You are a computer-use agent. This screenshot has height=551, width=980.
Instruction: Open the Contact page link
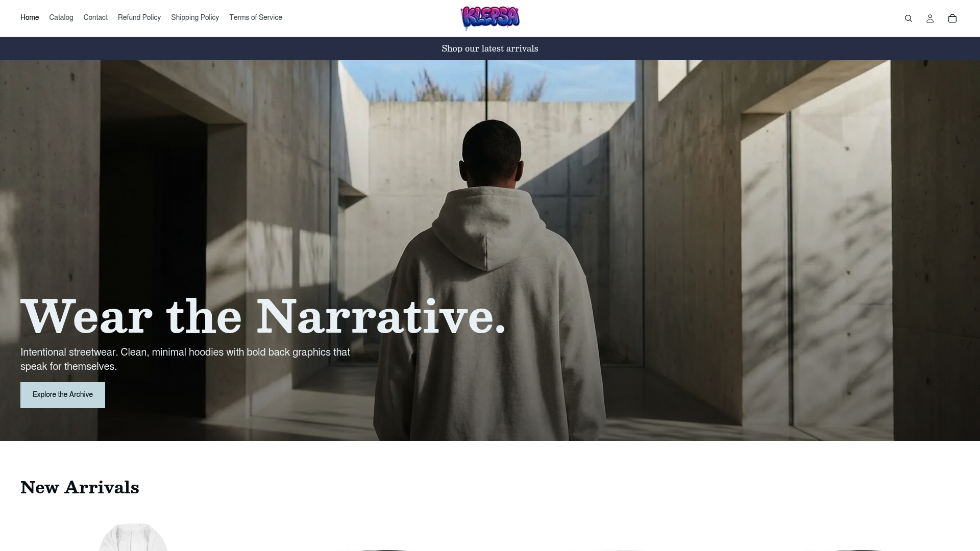point(95,17)
